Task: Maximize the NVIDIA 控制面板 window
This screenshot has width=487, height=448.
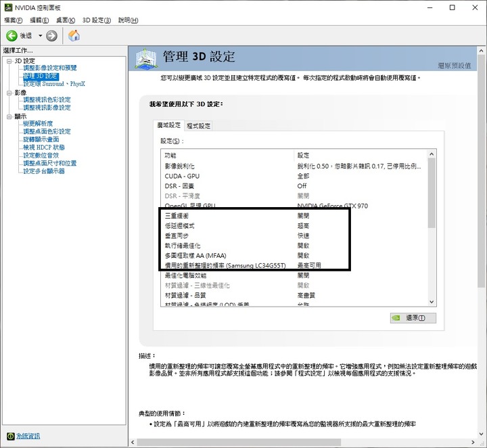Action: pyautogui.click(x=453, y=7)
